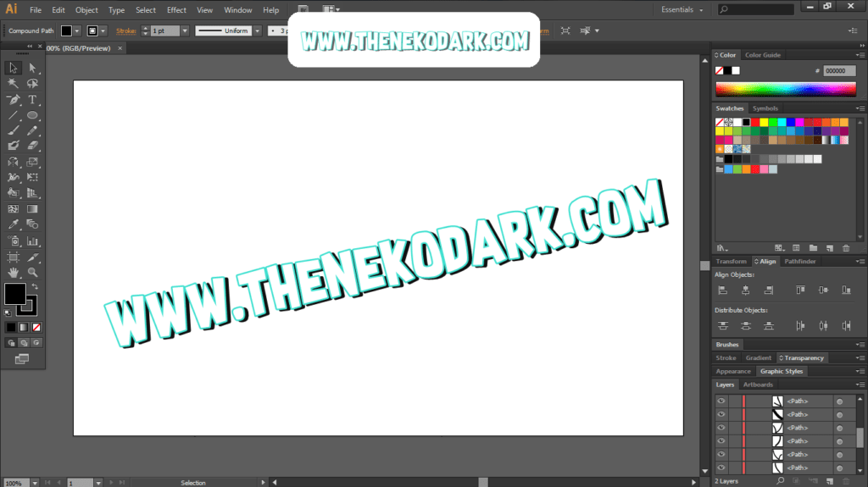Select the Eyedropper tool

14,224
